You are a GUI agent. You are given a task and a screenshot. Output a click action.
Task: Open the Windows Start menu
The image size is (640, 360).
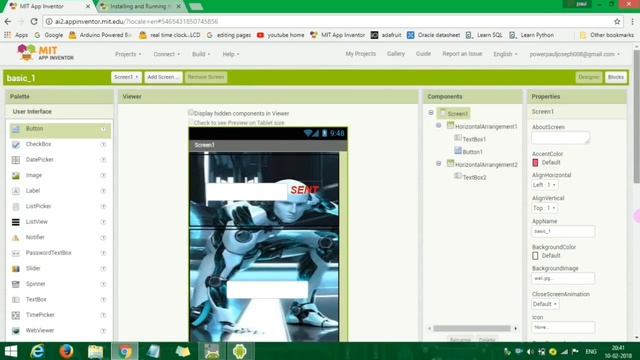point(11,351)
